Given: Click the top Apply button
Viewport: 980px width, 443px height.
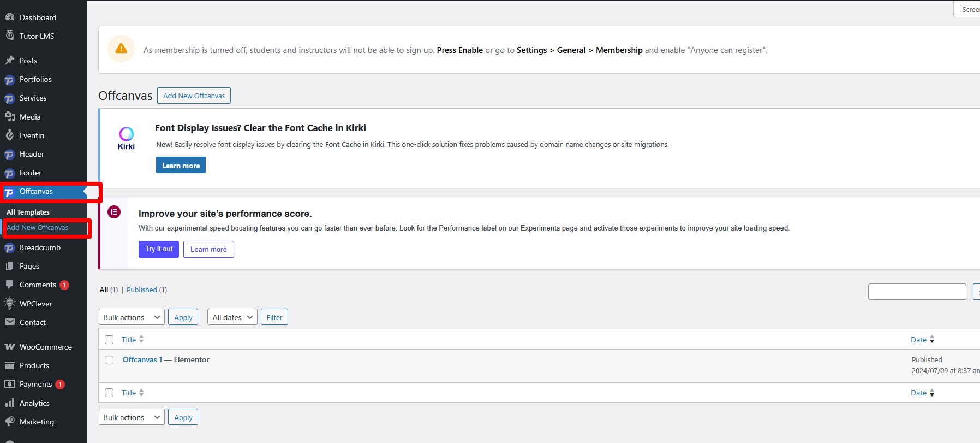Looking at the screenshot, I should (x=183, y=317).
